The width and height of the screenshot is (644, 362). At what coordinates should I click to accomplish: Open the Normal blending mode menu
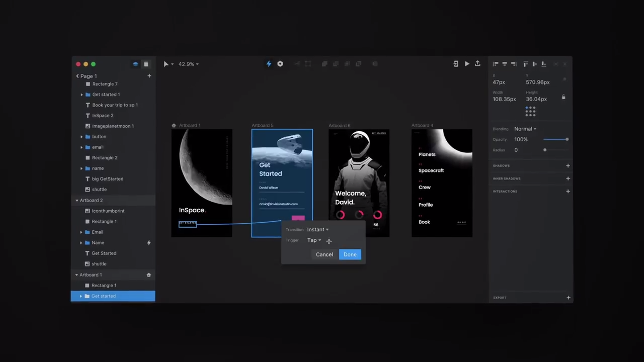(x=525, y=129)
